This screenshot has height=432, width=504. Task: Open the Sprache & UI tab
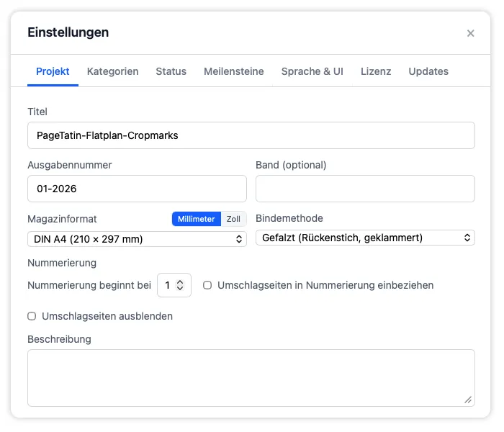point(312,71)
